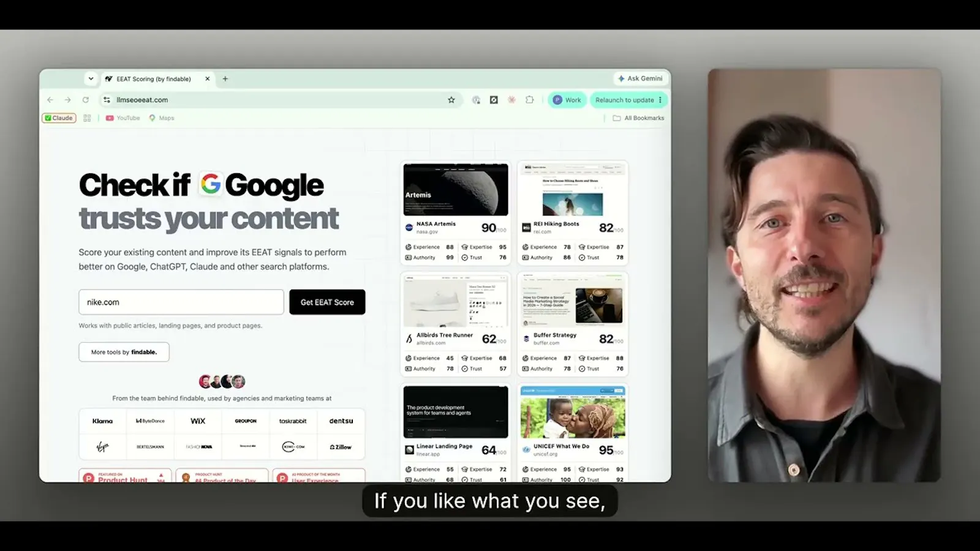The width and height of the screenshot is (980, 551).
Task: Click the red starburst extension icon
Action: [511, 100]
